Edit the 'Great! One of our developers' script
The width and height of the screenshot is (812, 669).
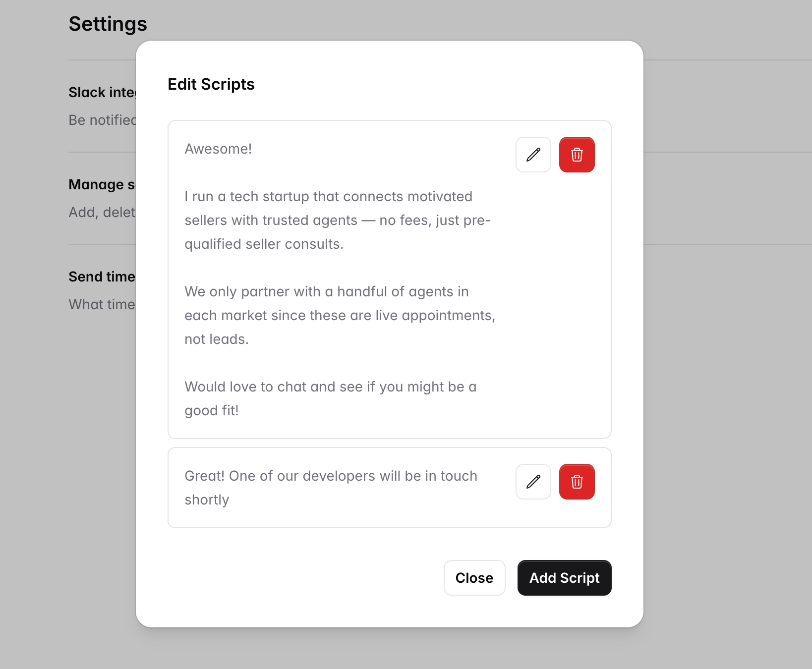(x=533, y=482)
